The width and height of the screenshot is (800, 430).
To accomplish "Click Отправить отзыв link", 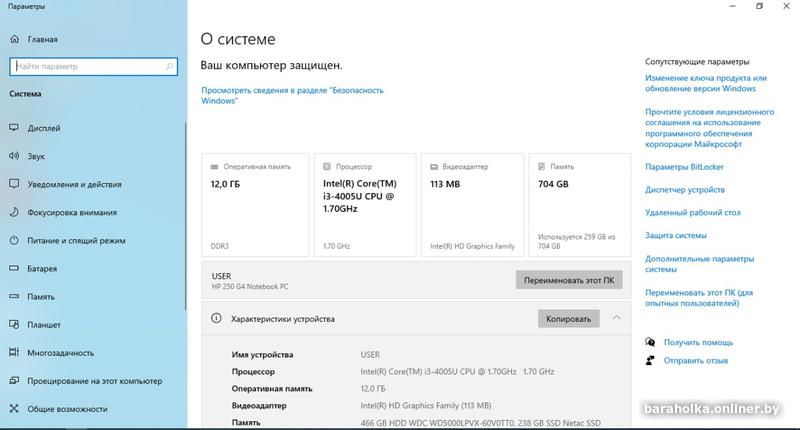I will [x=696, y=361].
